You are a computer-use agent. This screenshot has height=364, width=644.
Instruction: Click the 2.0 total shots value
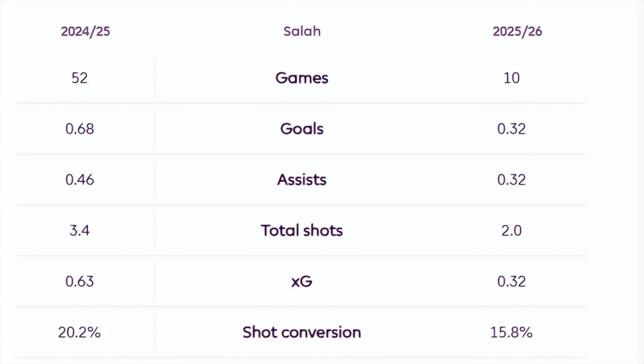click(x=511, y=231)
